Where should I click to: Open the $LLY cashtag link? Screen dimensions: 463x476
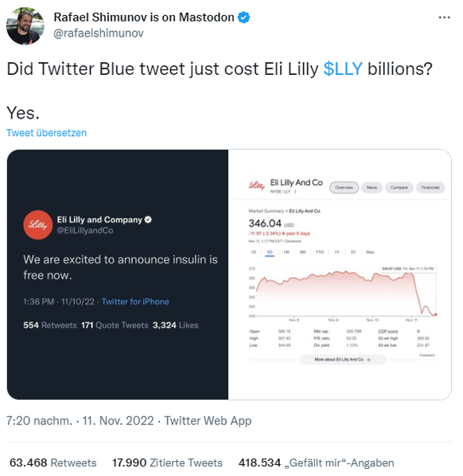coord(343,68)
